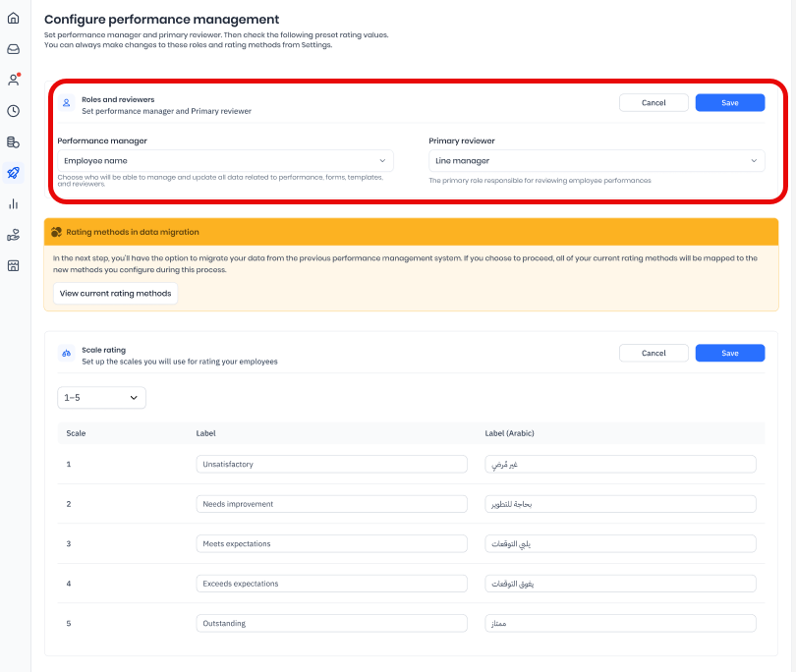Save the Scale rating section

coord(729,353)
